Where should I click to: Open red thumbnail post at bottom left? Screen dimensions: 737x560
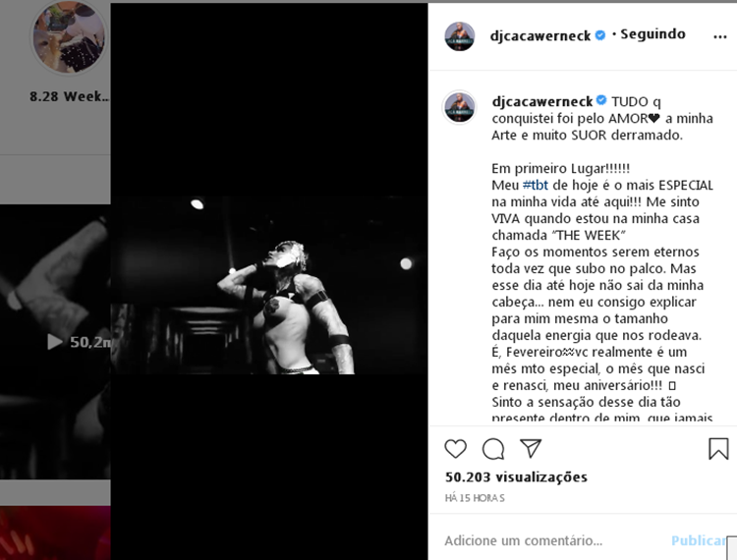click(x=55, y=532)
